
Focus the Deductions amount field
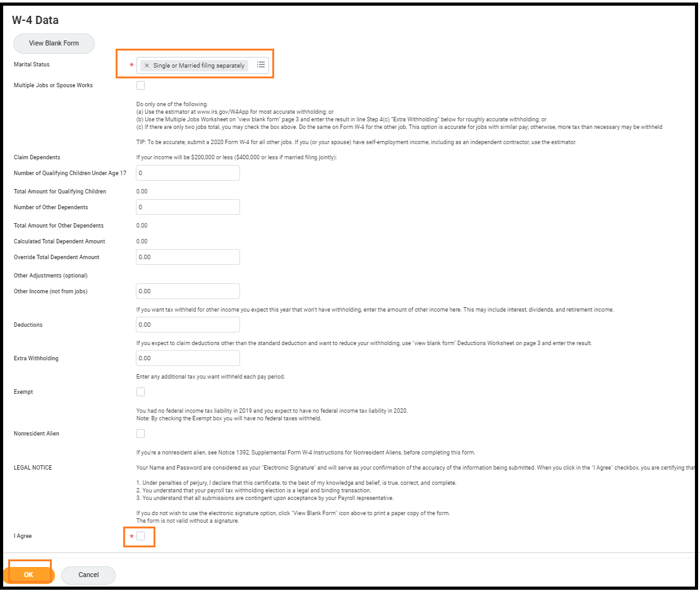188,325
